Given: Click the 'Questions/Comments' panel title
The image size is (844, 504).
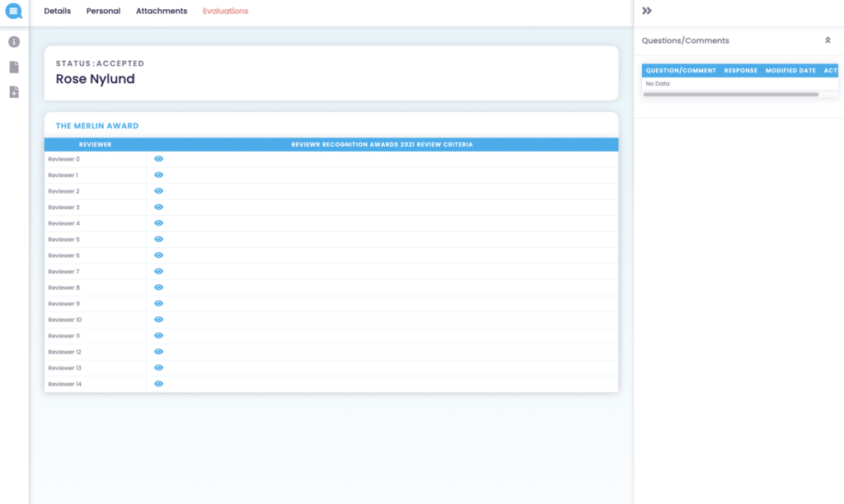Looking at the screenshot, I should [685, 41].
